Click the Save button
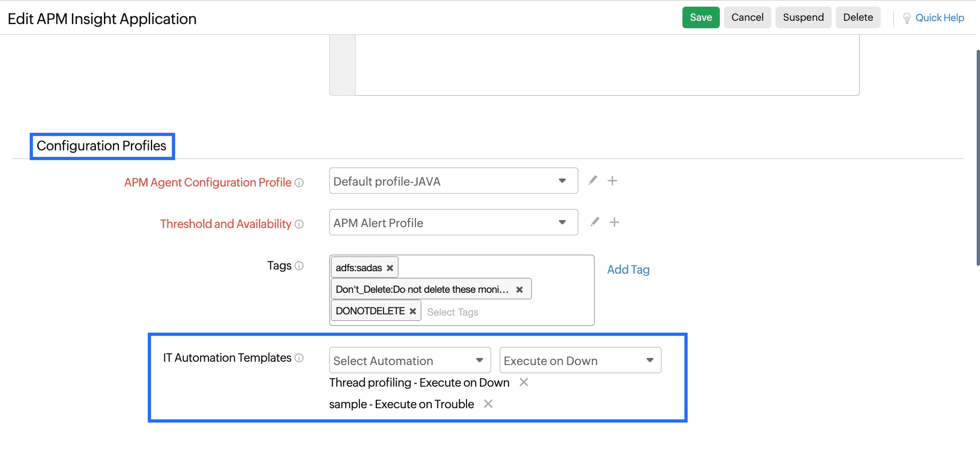 click(x=701, y=17)
